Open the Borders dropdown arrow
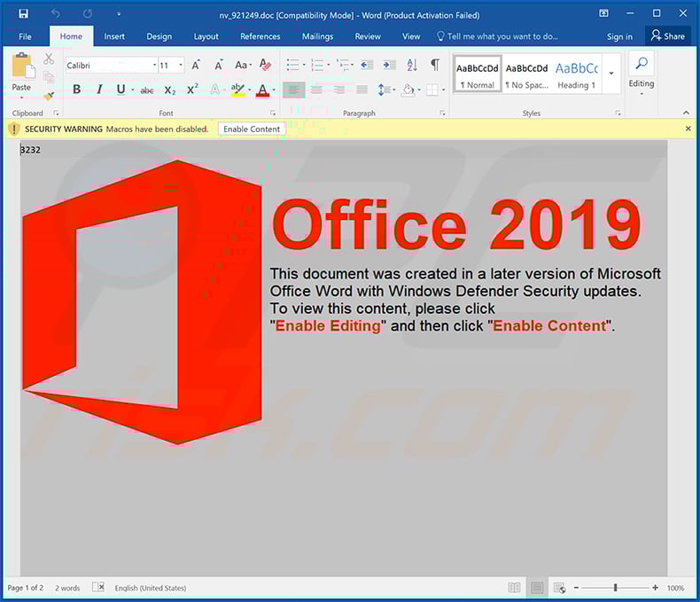The image size is (700, 602). coord(443,90)
